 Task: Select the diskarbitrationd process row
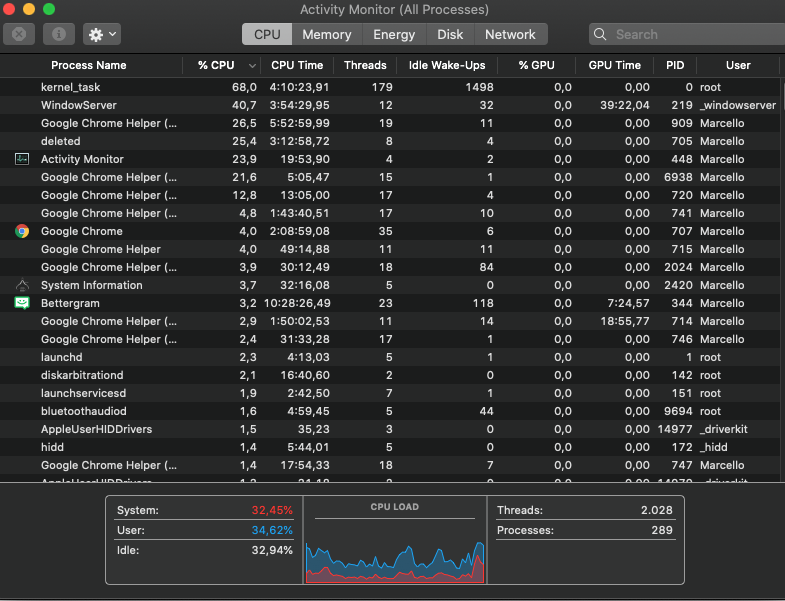[390, 376]
